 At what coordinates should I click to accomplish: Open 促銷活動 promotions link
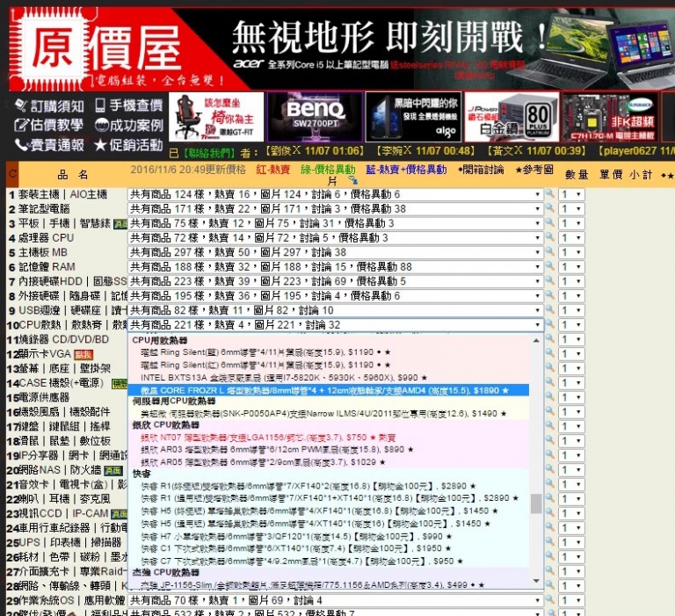point(129,145)
